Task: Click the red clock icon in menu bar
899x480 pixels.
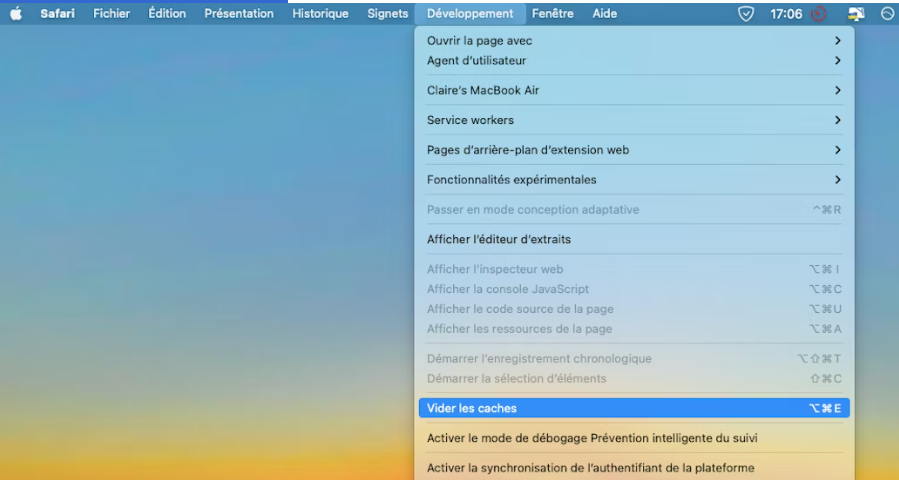Action: pos(819,14)
